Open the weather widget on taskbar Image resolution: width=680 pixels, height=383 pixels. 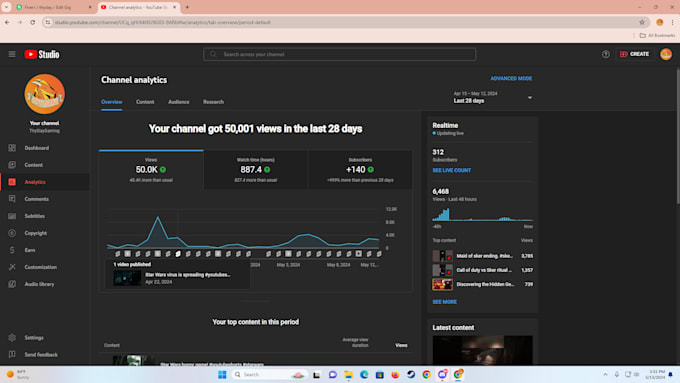pos(18,375)
